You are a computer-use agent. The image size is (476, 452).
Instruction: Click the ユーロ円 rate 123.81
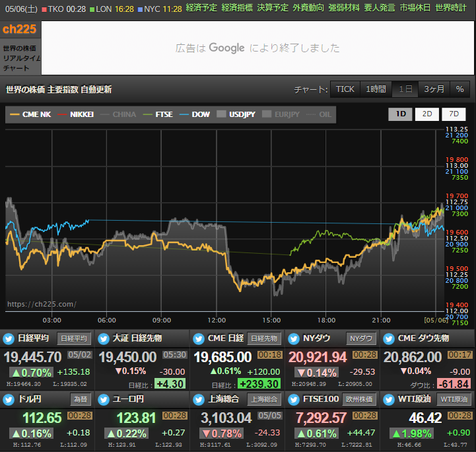pyautogui.click(x=136, y=418)
